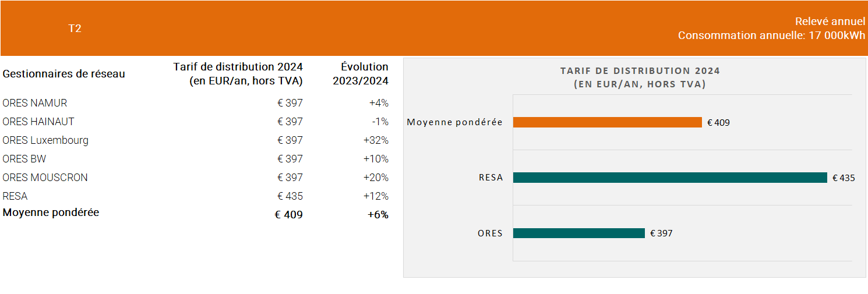Select the ORES NAMUR row label
The height and width of the screenshot is (294, 868).
35,103
